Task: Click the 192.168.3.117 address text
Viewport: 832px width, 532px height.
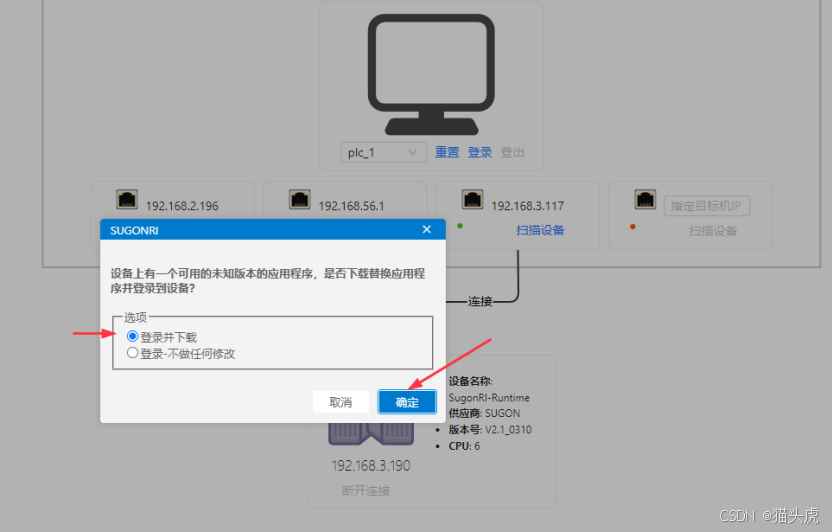Action: click(527, 206)
